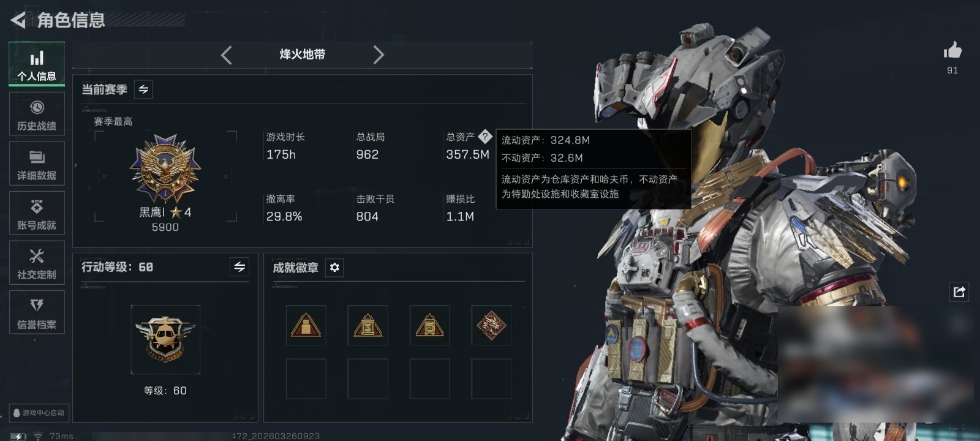Select the empty badge slot bottom-left

(x=306, y=379)
